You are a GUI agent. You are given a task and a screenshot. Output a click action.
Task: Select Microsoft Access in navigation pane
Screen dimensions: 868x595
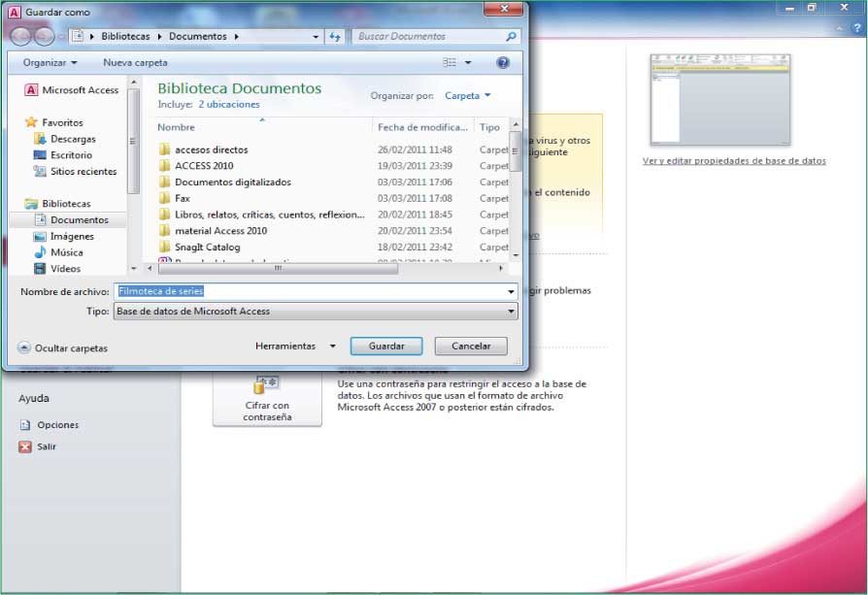tap(72, 89)
